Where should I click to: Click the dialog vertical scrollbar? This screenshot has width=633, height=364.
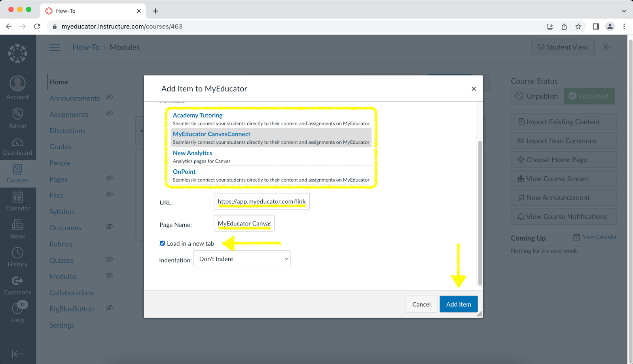[480, 213]
